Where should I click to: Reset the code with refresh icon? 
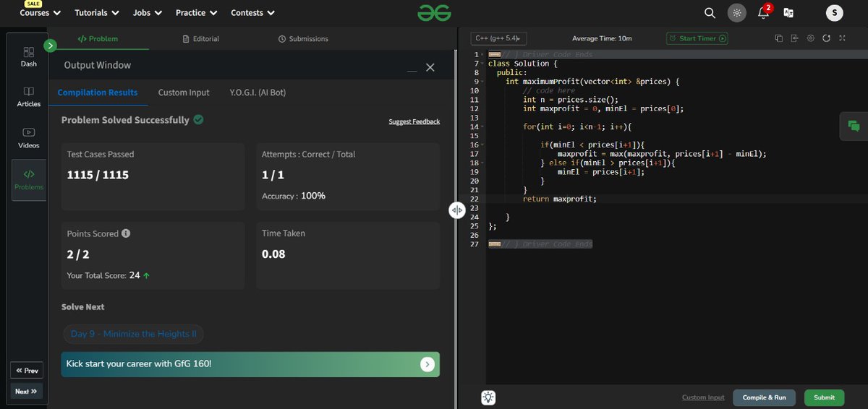826,38
